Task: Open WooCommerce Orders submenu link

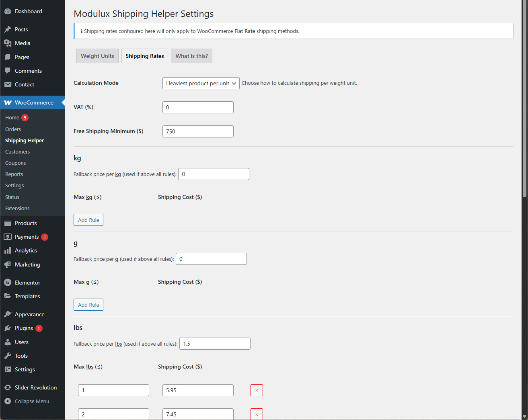Action: point(13,129)
